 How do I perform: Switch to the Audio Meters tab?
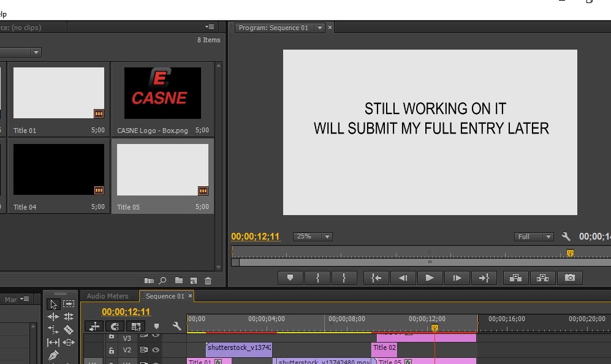[107, 296]
